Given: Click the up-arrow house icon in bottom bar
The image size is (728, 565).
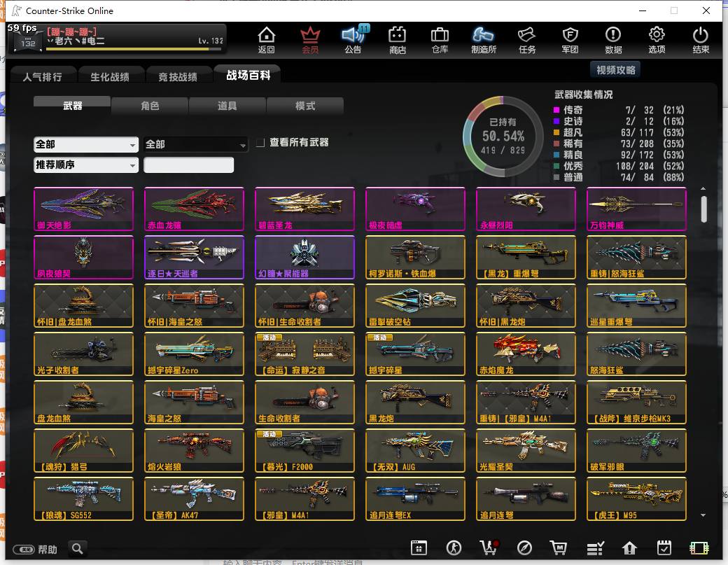Looking at the screenshot, I should click(629, 548).
